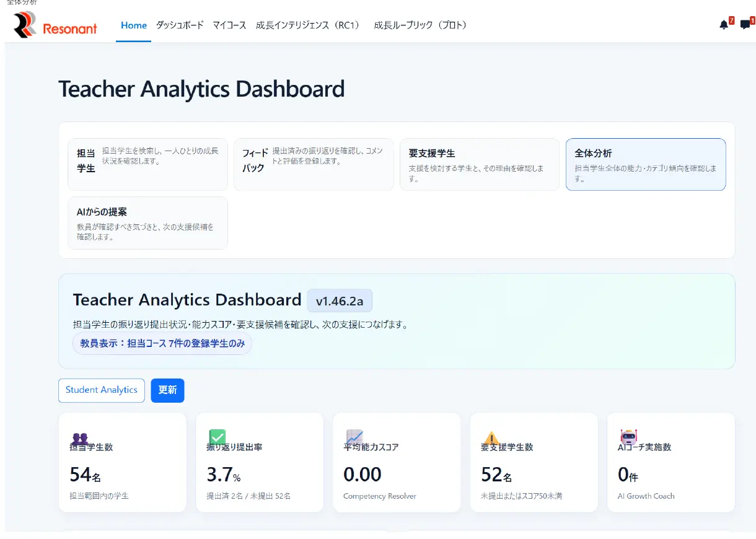Viewport: 756px width, 539px height.
Task: Click the 未提出またはスコア50未満 caption
Action: pyautogui.click(x=522, y=496)
